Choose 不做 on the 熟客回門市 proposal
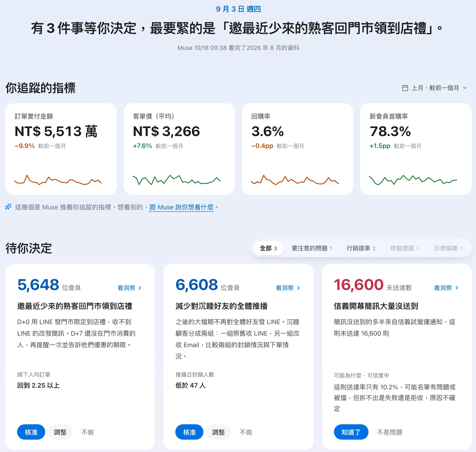 (87, 432)
